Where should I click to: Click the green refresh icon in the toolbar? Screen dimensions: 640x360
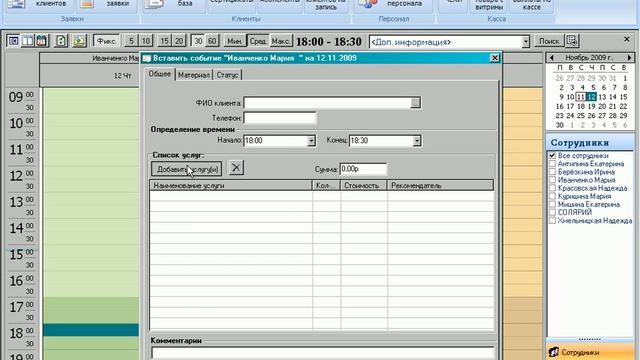61,41
